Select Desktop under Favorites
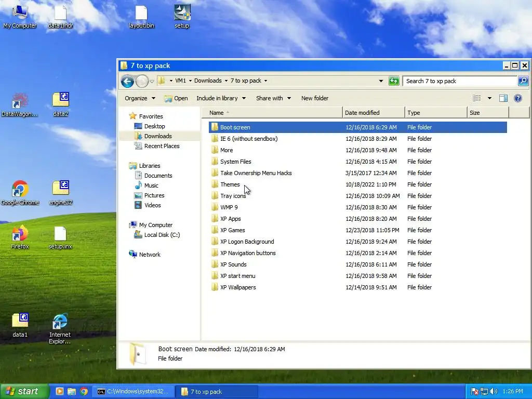Image resolution: width=532 pixels, height=399 pixels. pyautogui.click(x=150, y=126)
